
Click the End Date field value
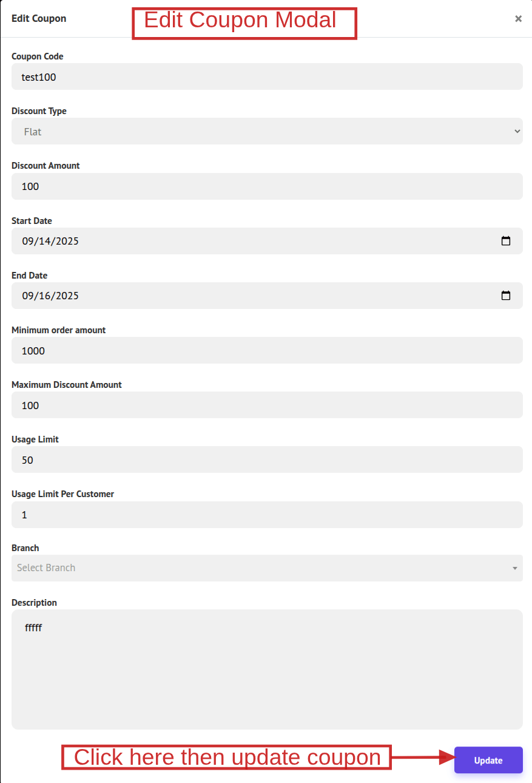(51, 296)
